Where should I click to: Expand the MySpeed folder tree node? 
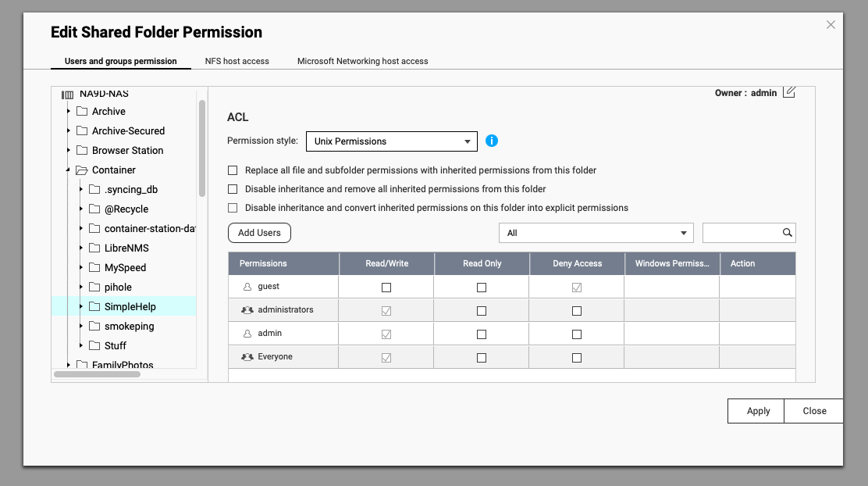tap(81, 268)
